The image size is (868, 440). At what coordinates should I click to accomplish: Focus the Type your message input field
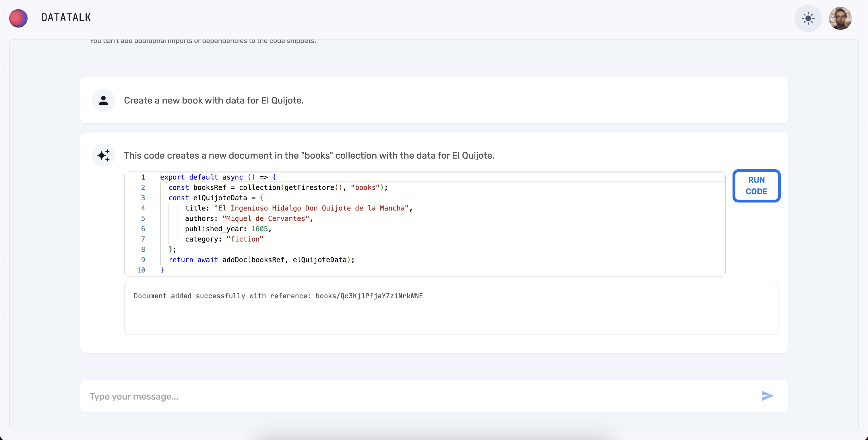404,396
